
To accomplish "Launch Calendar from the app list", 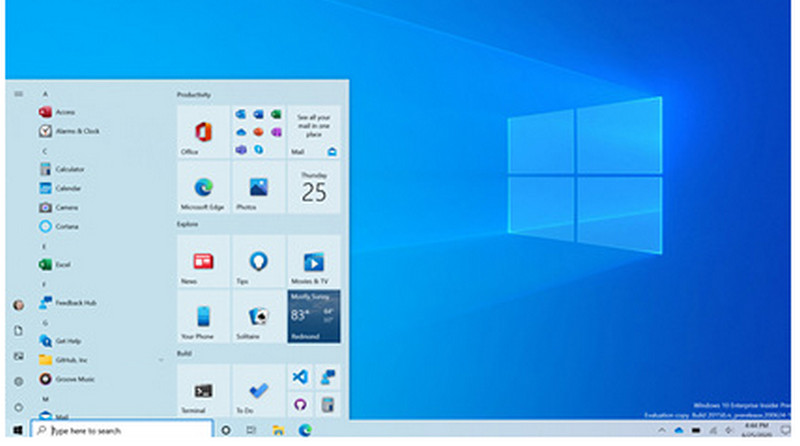I will pos(60,188).
